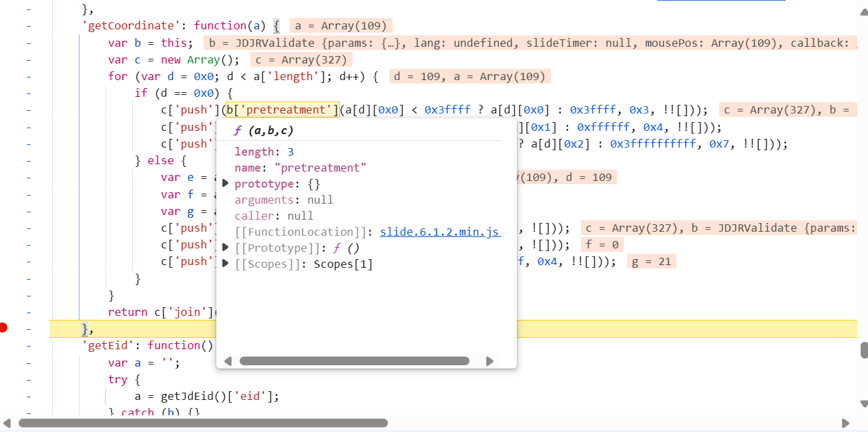
Task: Remove the red breakpoint dot in gutter
Action: pos(4,328)
